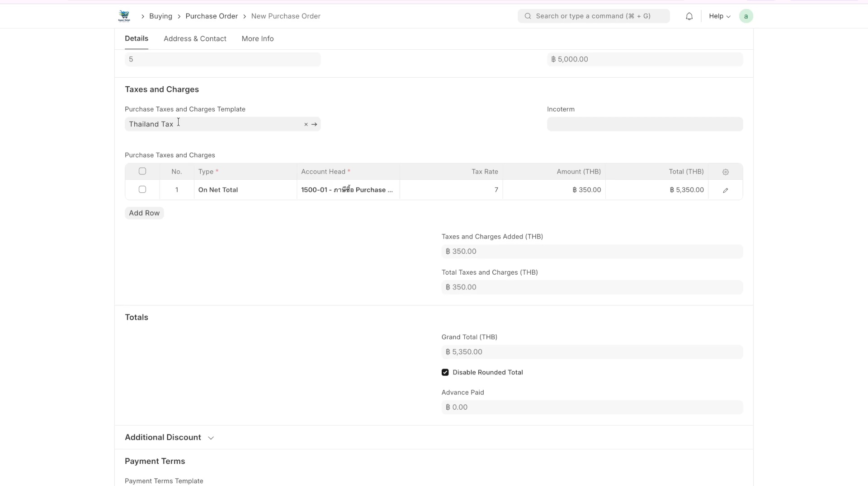The height and width of the screenshot is (486, 868).
Task: Switch to Address & Contact tab
Action: tap(195, 39)
